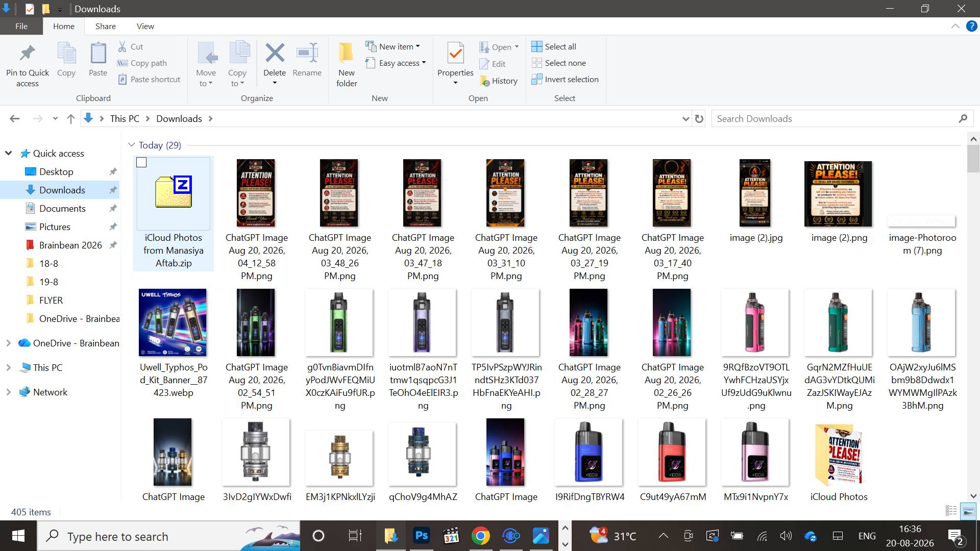Switch to large icons view in status bar
This screenshot has width=980, height=551.
tap(968, 511)
